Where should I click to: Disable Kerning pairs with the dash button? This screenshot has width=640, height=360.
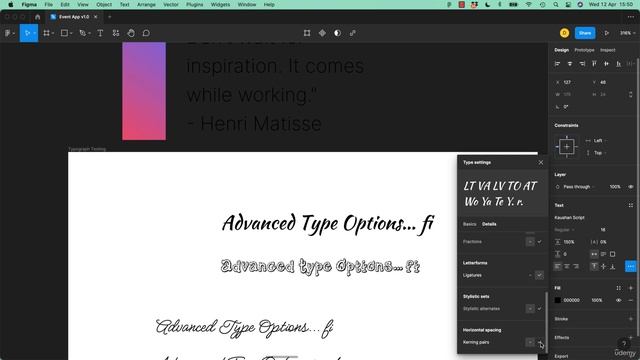530,342
